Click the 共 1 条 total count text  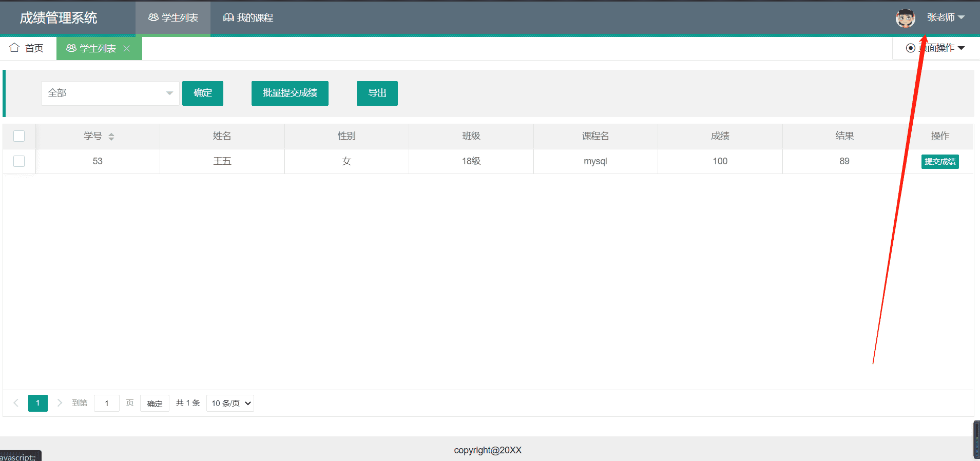pos(188,403)
